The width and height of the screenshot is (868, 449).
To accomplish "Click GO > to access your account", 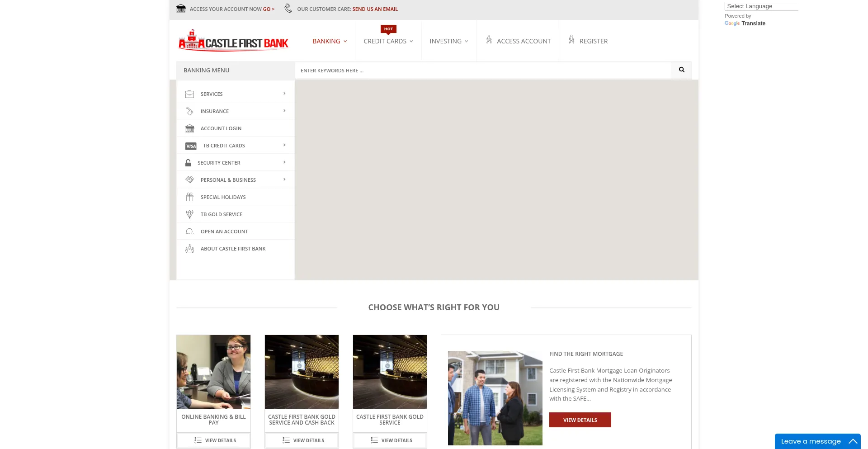I will pos(268,9).
